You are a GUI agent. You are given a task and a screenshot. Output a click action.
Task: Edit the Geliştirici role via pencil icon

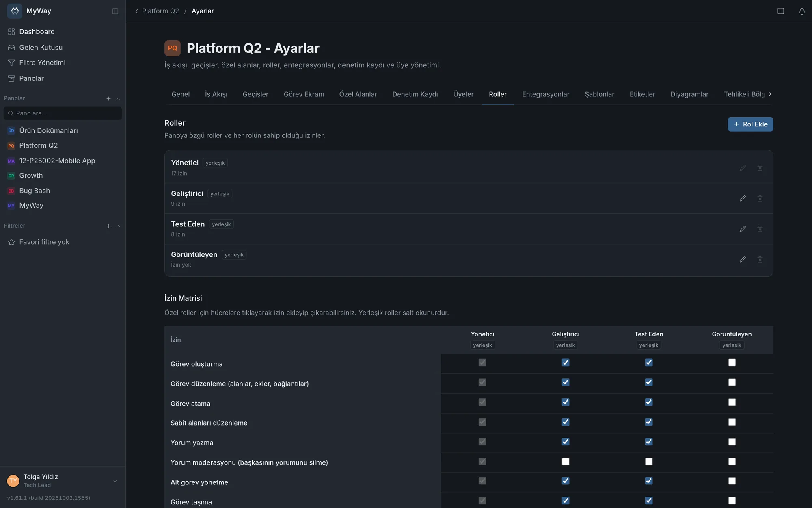(x=743, y=198)
